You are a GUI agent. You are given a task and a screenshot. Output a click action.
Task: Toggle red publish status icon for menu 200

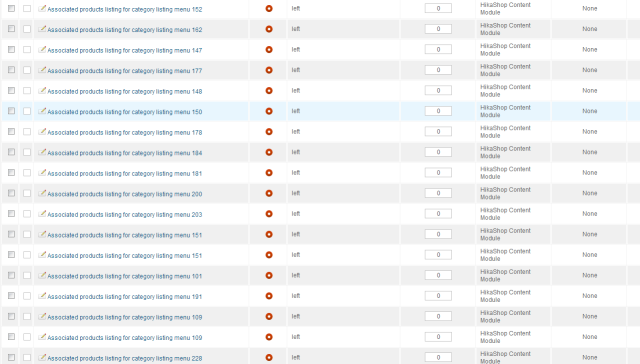click(269, 193)
